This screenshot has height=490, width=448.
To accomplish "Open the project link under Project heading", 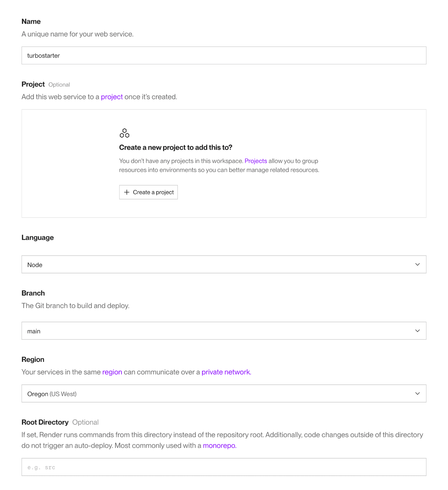I will click(112, 97).
